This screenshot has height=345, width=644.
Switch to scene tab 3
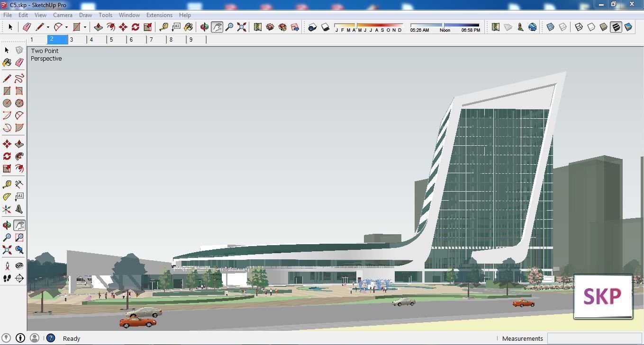click(78, 40)
